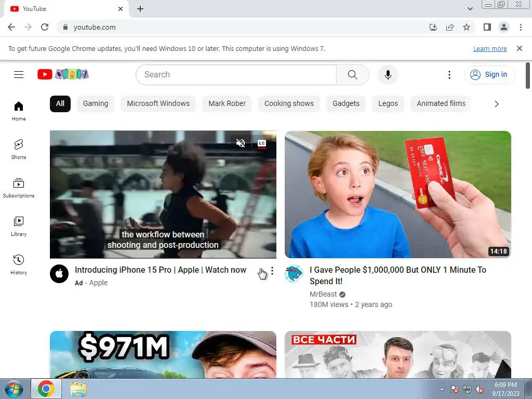The width and height of the screenshot is (532, 399).
Task: Open the $971M video thumbnail
Action: (x=163, y=354)
